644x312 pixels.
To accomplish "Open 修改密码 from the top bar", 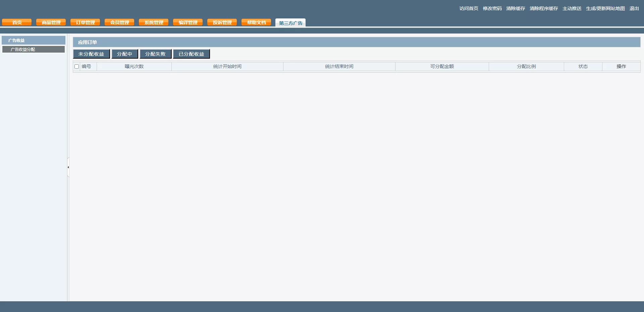I will 492,8.
